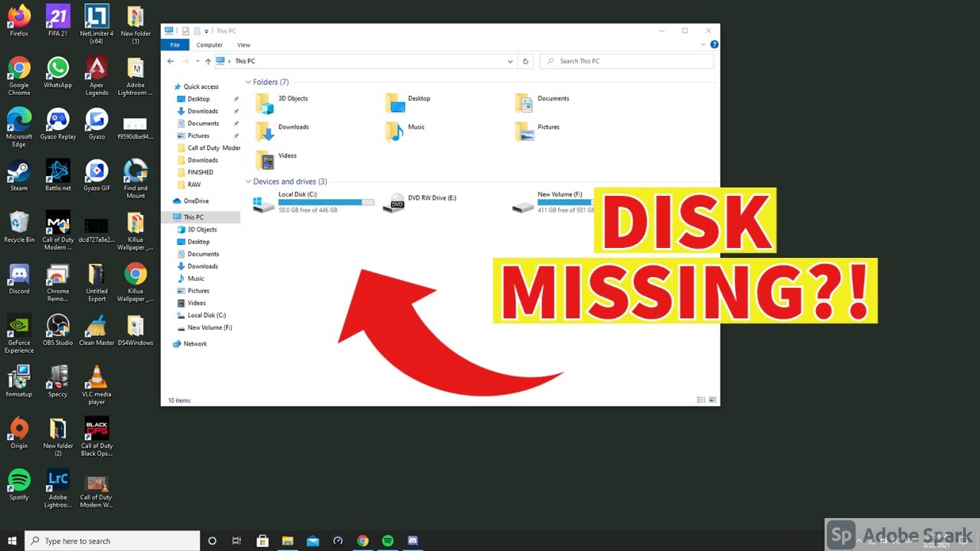The width and height of the screenshot is (980, 551).
Task: Open WhatsApp desktop shortcut
Action: (x=57, y=72)
